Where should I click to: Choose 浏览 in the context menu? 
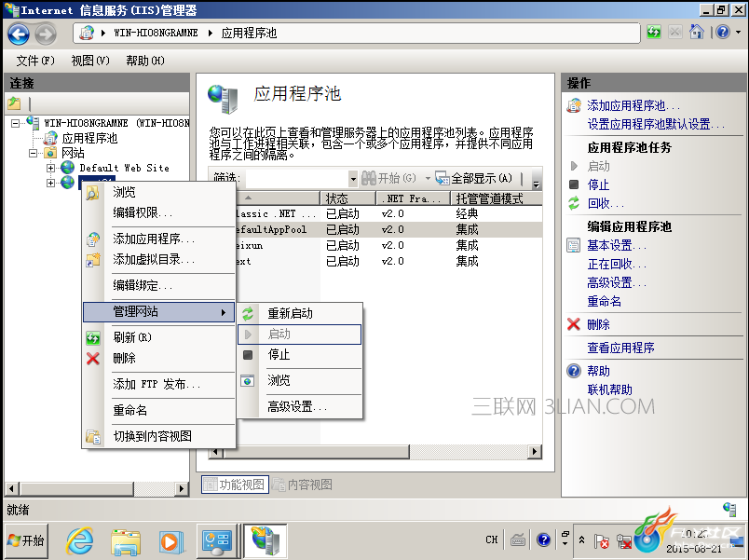tap(159, 193)
